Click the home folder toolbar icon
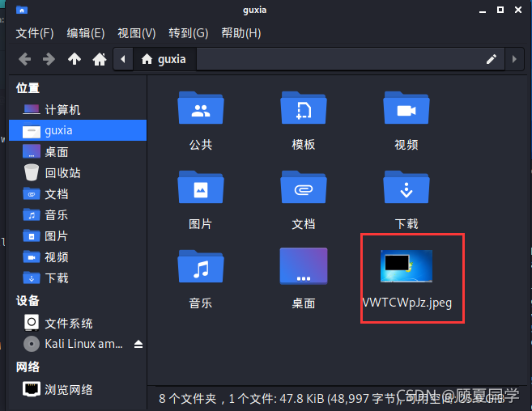 (x=100, y=59)
